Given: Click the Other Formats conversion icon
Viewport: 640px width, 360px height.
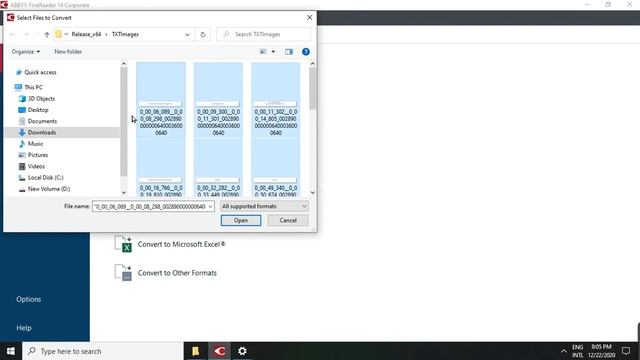Looking at the screenshot, I should 123,273.
